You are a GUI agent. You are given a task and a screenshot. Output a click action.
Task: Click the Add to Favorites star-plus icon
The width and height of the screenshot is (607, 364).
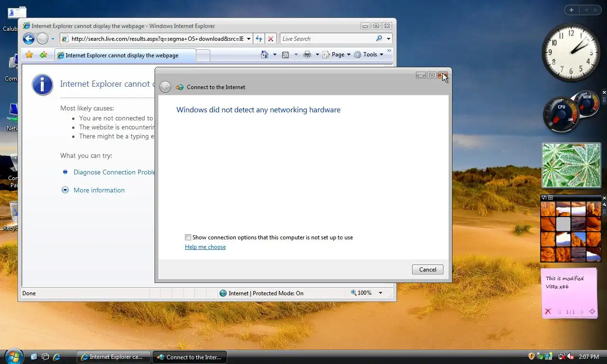(x=43, y=55)
